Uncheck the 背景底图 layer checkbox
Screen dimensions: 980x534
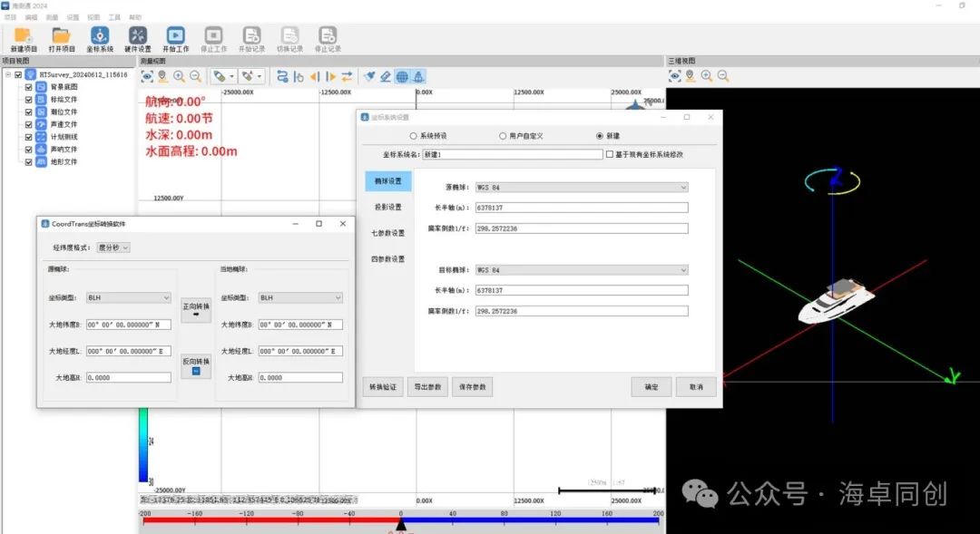[29, 87]
